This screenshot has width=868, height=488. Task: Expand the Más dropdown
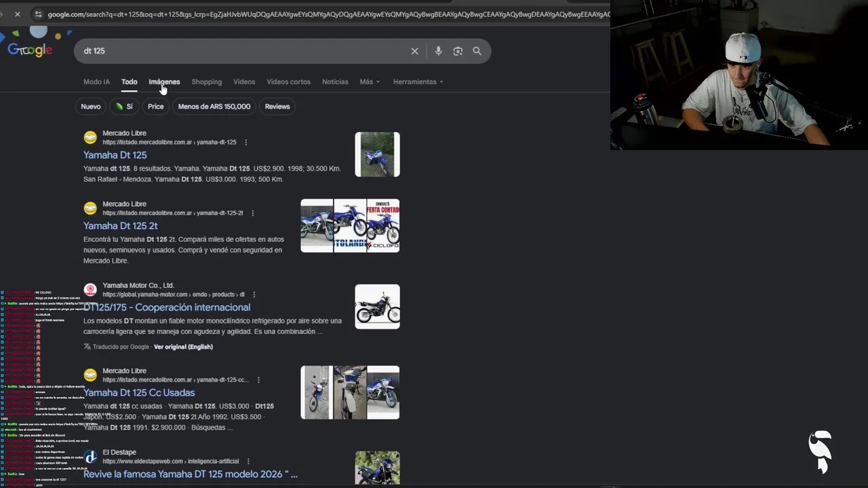pos(370,82)
